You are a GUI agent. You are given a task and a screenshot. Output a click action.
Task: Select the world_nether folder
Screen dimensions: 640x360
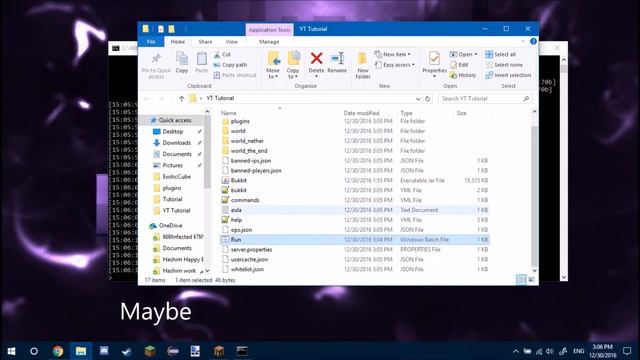pyautogui.click(x=247, y=141)
